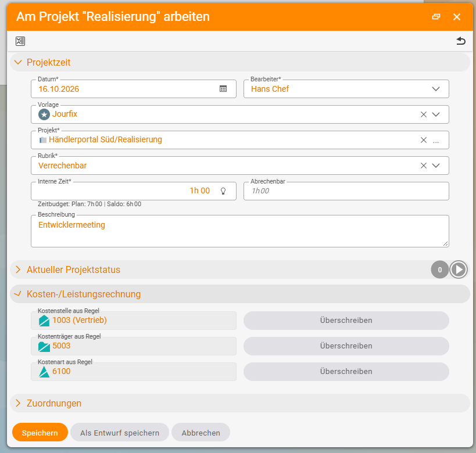Open the Bearbeiter dropdown
This screenshot has height=453, width=476.
[x=436, y=89]
